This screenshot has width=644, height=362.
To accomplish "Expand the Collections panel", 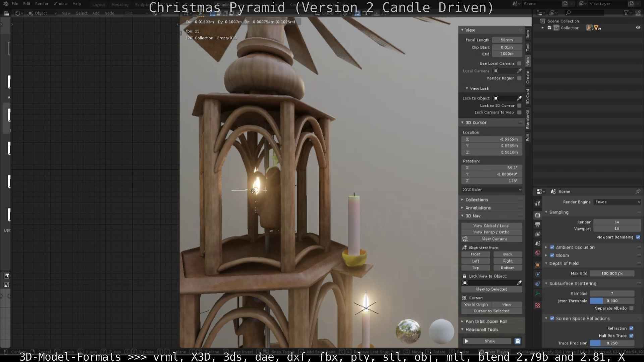I will click(491, 200).
